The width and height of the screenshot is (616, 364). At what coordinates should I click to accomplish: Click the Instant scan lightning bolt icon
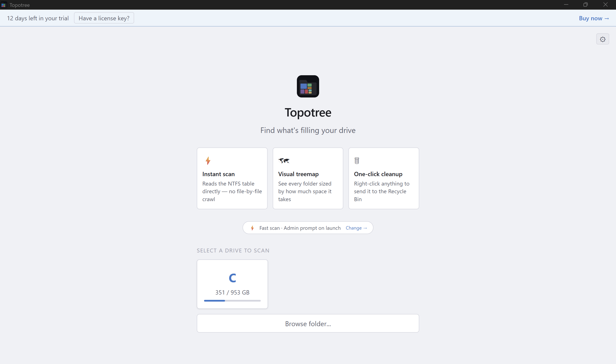(208, 161)
